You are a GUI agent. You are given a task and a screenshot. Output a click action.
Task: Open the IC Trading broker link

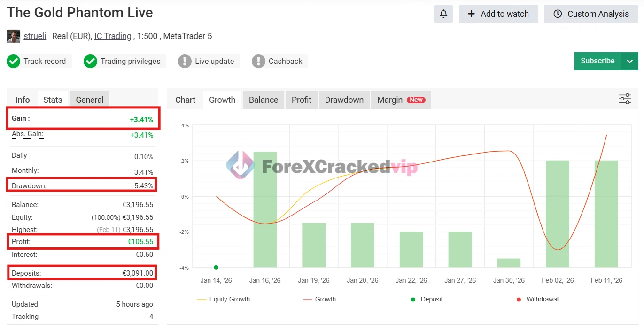pyautogui.click(x=113, y=36)
